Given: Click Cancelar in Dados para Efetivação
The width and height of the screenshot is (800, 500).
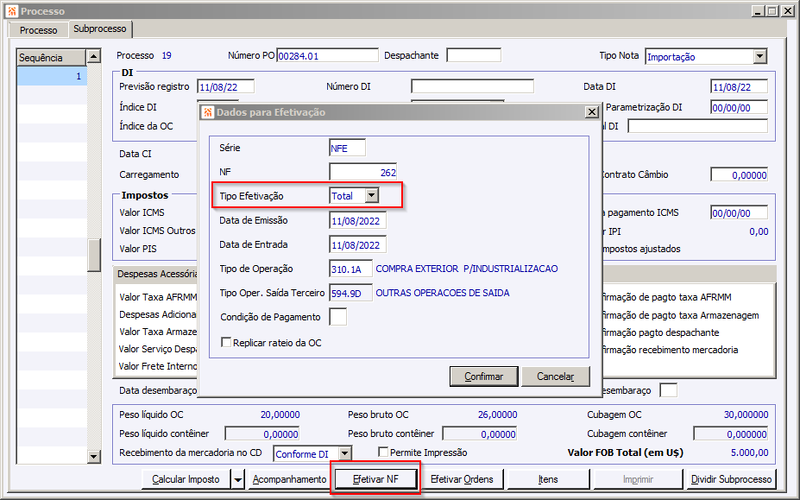Looking at the screenshot, I should coord(555,377).
